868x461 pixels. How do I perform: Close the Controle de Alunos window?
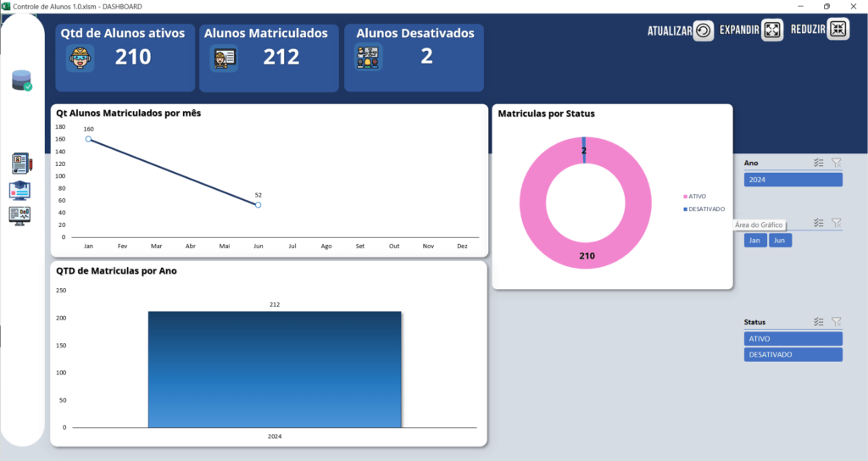(853, 6)
